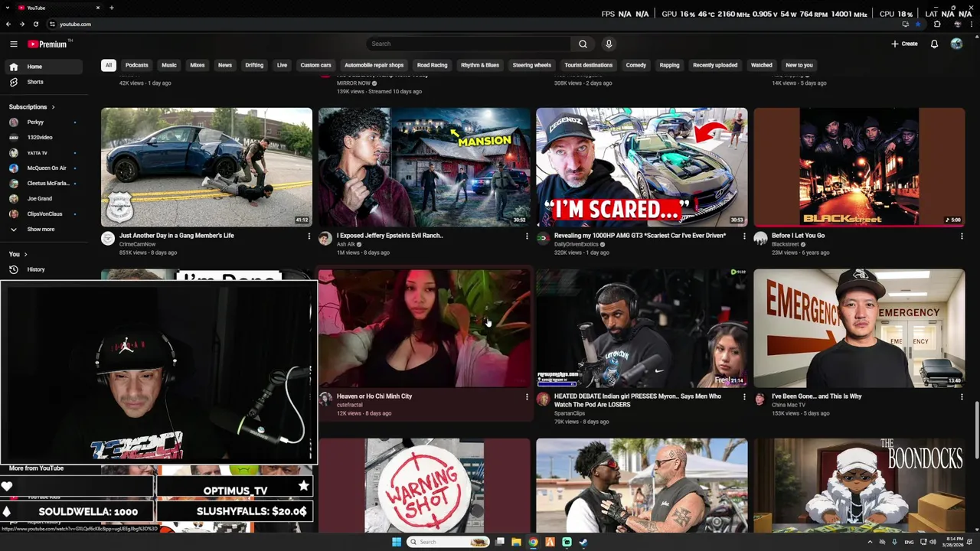
Task: Open options for I've Been Gone video
Action: (x=962, y=397)
